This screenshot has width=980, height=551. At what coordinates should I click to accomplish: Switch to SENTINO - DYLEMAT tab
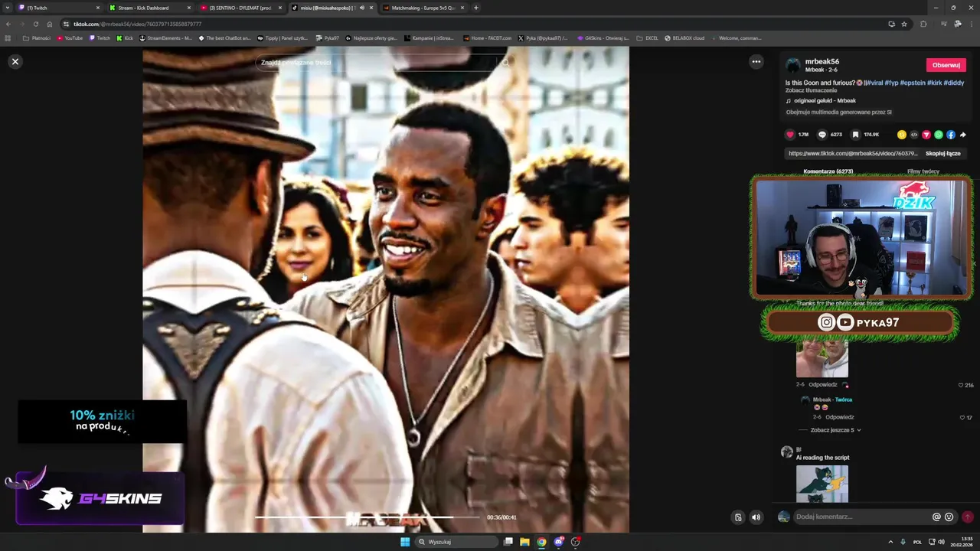[x=240, y=8]
